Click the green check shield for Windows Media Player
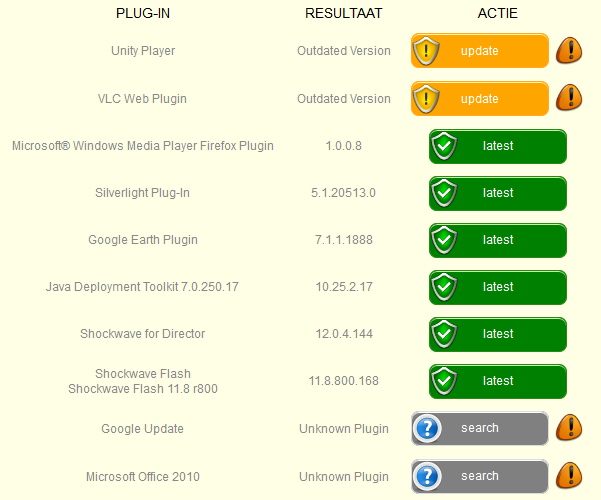The height and width of the screenshot is (500, 601). tap(444, 146)
